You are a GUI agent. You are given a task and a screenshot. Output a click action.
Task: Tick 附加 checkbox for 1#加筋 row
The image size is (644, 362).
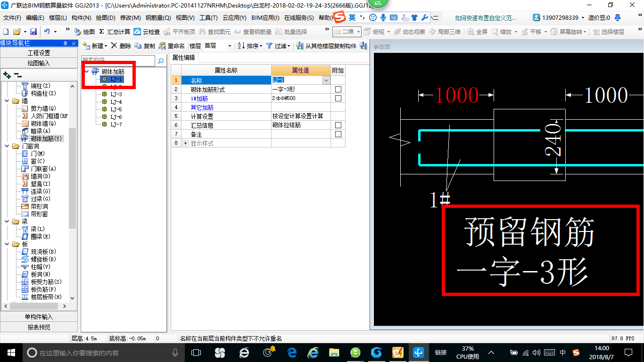coord(338,99)
